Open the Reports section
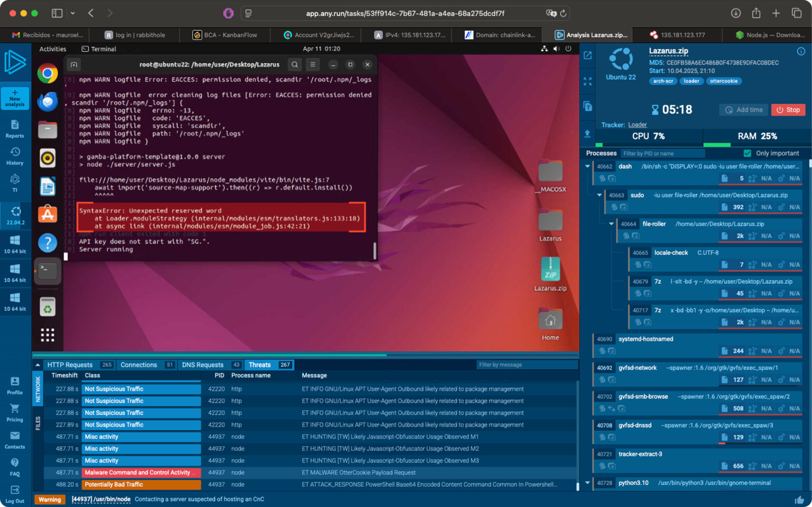 point(14,127)
